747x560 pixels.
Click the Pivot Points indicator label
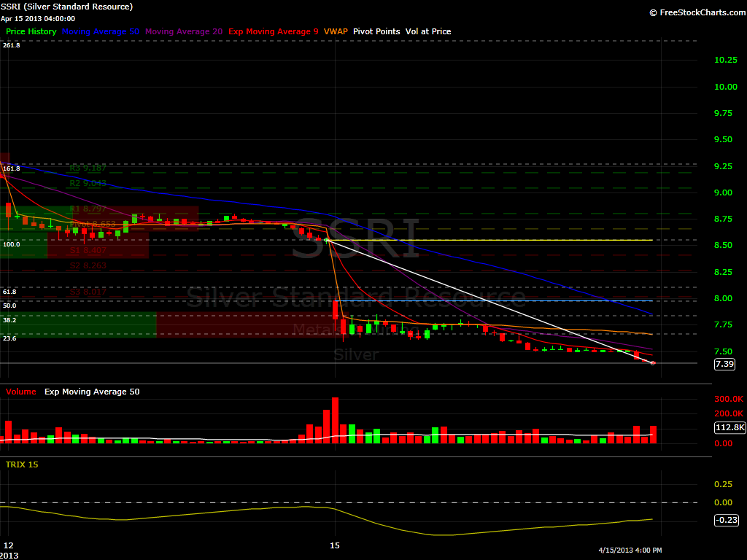[x=376, y=31]
